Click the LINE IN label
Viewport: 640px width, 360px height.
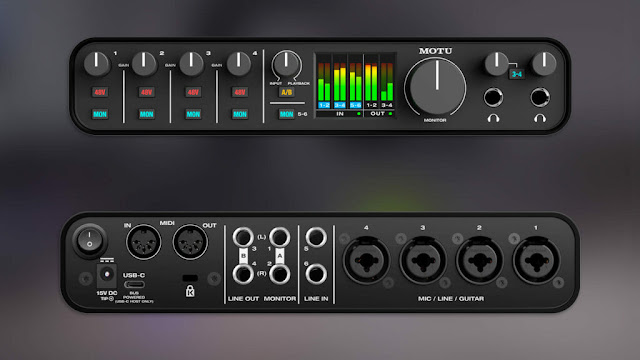point(316,299)
